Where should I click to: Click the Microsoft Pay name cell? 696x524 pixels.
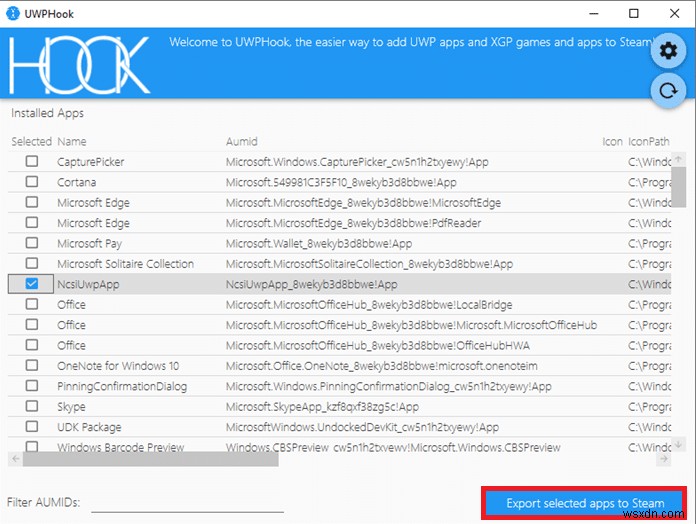pos(89,244)
